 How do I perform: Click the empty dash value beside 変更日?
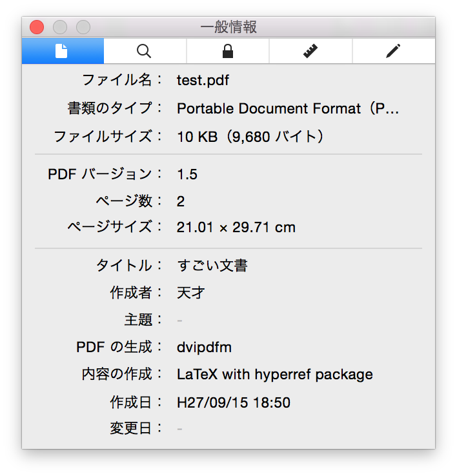coord(179,430)
